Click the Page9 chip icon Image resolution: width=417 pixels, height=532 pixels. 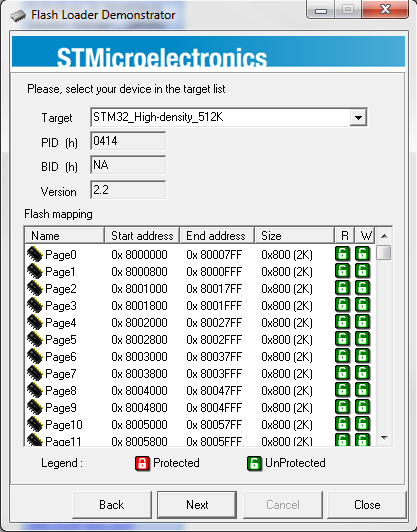[x=35, y=407]
